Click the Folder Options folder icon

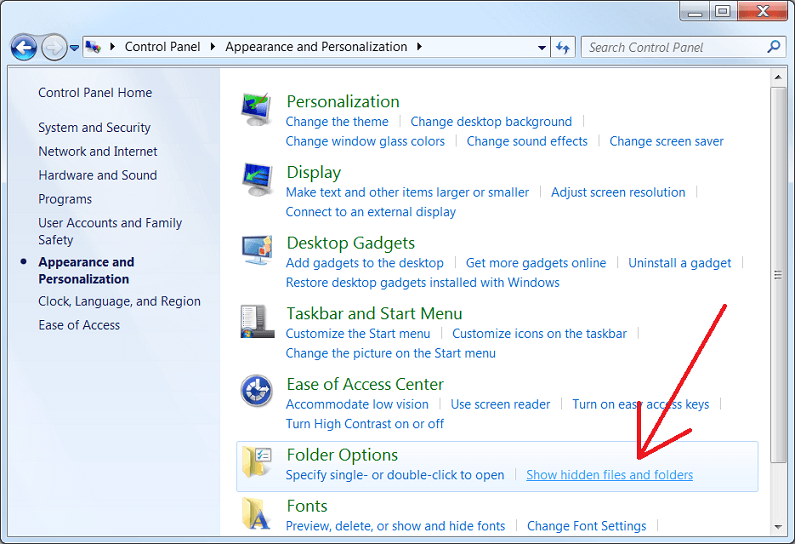click(x=257, y=463)
